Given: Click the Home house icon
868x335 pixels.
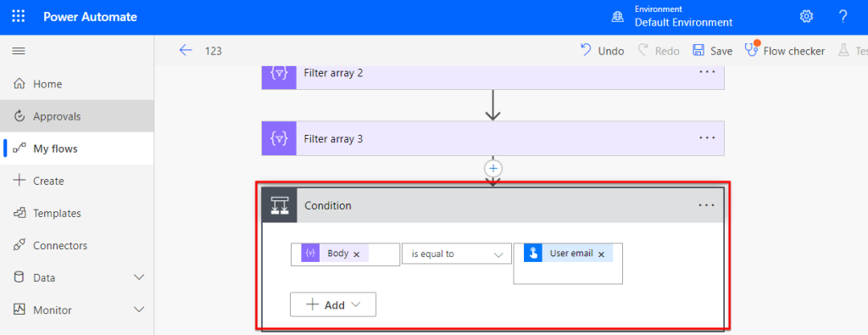Looking at the screenshot, I should [19, 84].
